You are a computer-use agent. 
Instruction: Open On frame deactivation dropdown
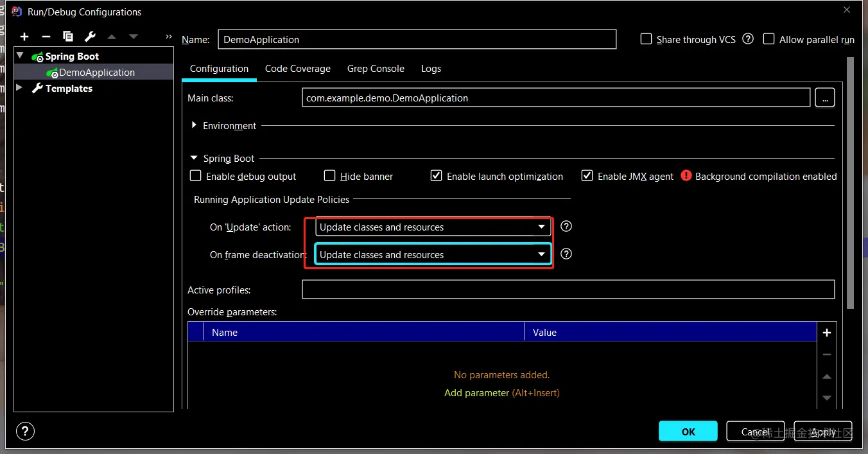click(433, 254)
